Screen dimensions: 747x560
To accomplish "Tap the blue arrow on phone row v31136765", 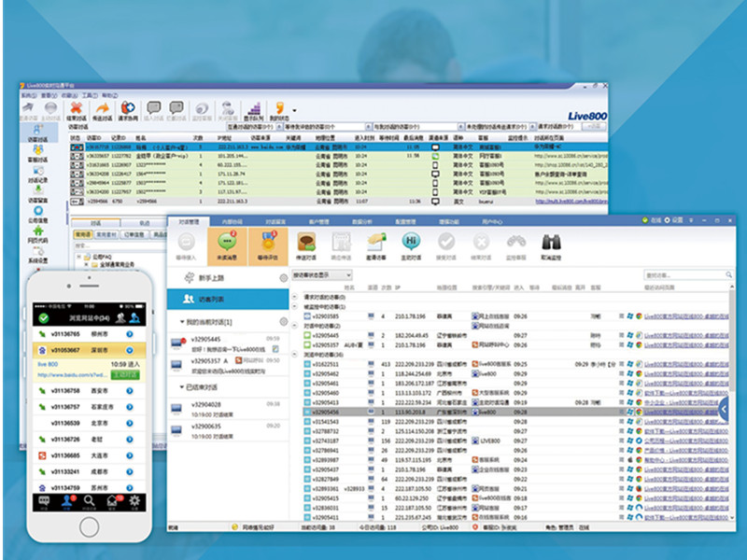I will 130,334.
